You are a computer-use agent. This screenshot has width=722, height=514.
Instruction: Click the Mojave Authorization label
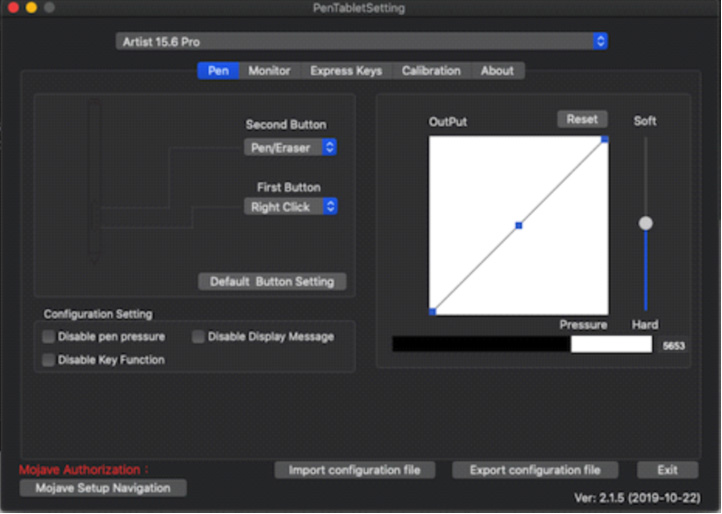(84, 470)
